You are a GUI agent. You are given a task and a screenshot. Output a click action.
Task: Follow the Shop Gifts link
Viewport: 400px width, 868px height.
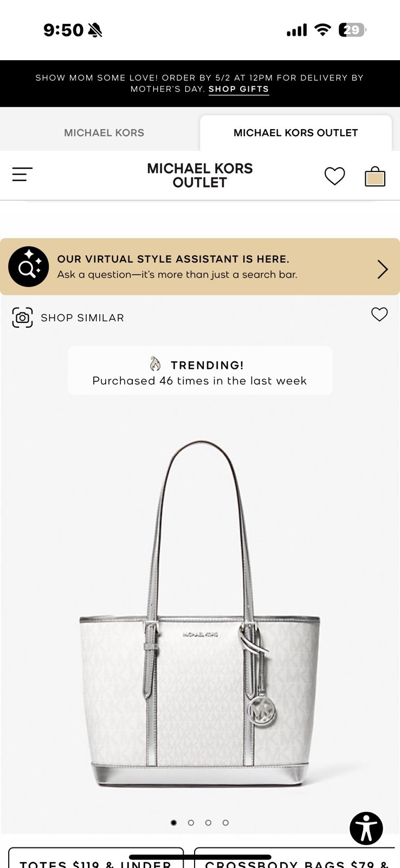point(238,90)
